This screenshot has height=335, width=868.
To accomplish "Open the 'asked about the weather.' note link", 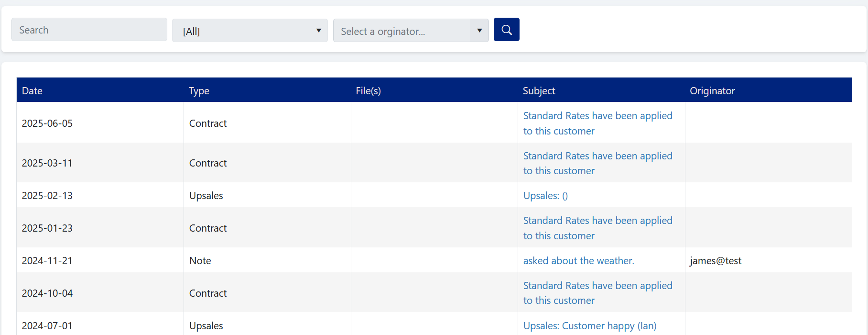I will coord(578,261).
